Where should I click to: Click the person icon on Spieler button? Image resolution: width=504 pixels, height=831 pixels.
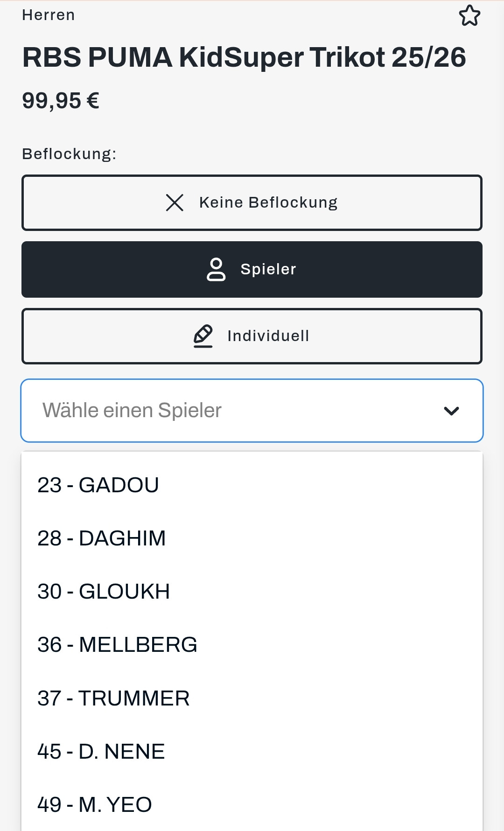[216, 269]
